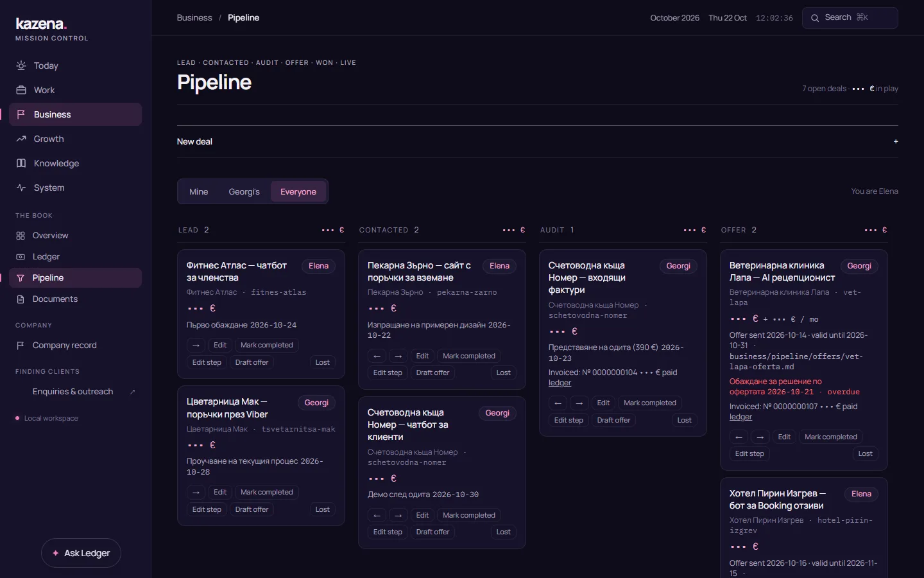924x578 pixels.
Task: Reveal masked total in play amount
Action: point(862,89)
